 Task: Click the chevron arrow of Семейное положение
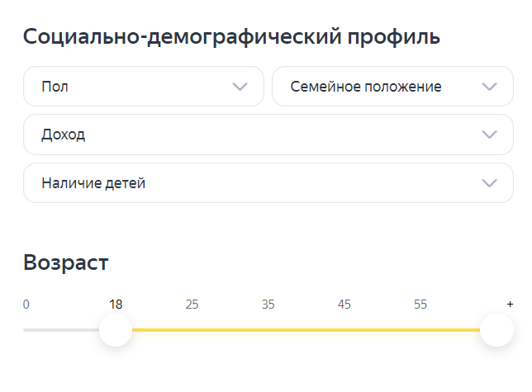click(489, 87)
